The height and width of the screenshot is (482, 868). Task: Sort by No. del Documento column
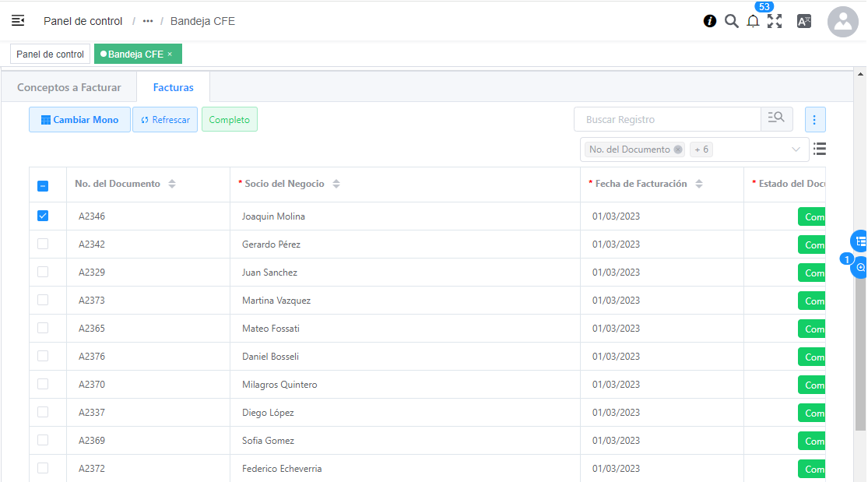[x=172, y=184]
